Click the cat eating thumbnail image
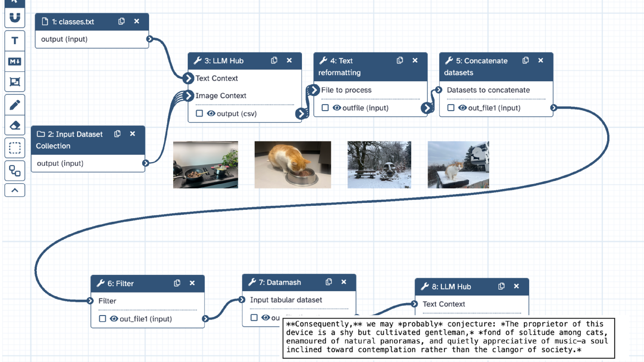The height and width of the screenshot is (362, 644). pyautogui.click(x=293, y=165)
